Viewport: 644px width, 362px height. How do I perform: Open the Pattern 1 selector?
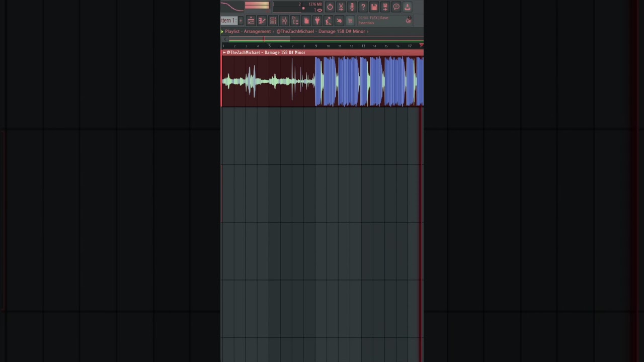pos(228,21)
